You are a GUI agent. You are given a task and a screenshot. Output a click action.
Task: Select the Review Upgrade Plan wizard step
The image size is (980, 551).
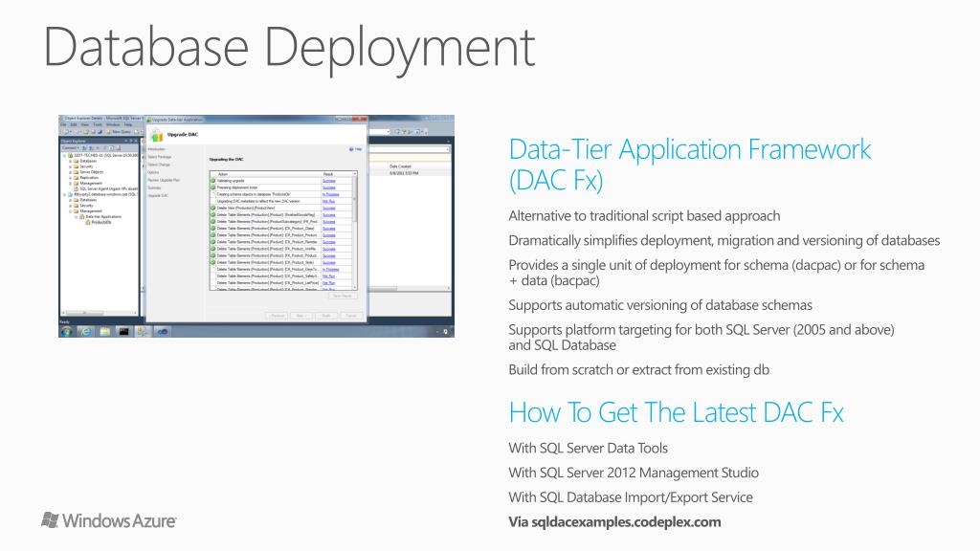164,180
